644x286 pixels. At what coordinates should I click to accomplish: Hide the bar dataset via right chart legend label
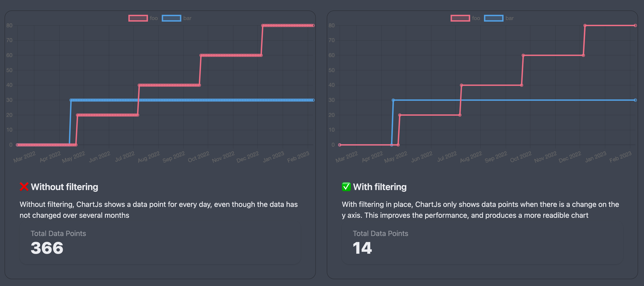[509, 18]
